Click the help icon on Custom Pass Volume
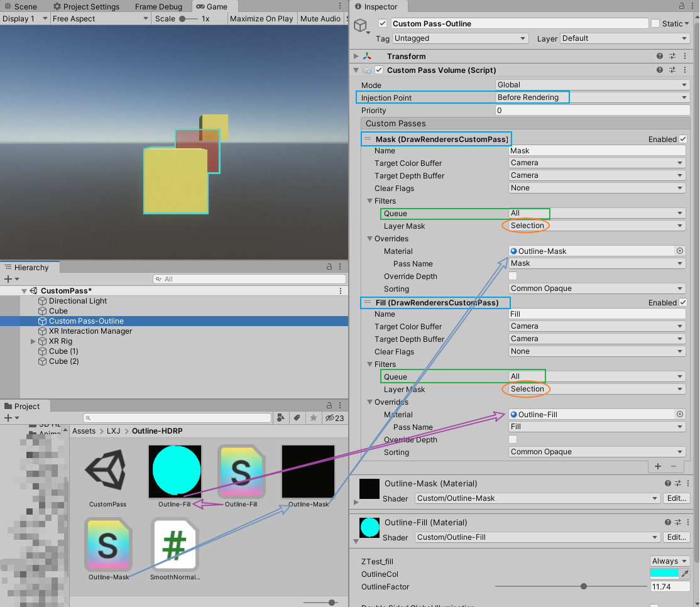 point(658,70)
